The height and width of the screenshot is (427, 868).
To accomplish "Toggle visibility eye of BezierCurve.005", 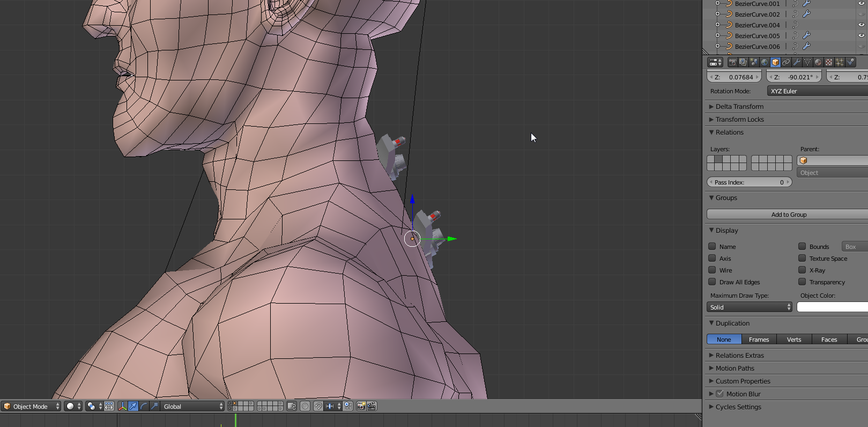I will 861,35.
